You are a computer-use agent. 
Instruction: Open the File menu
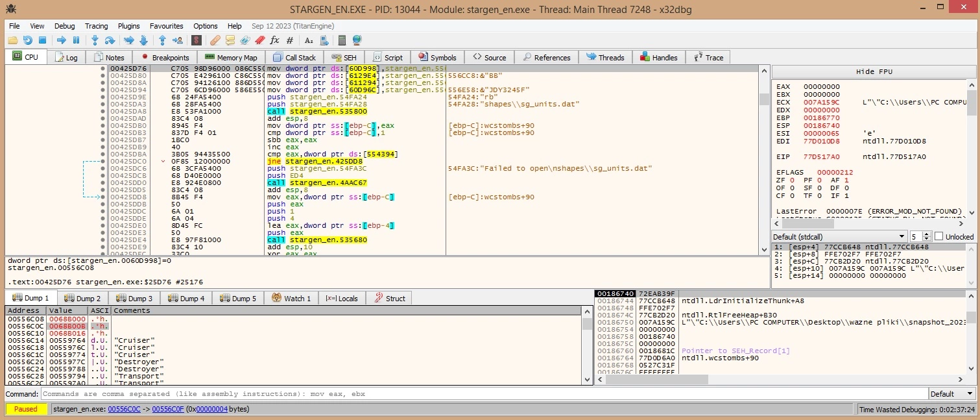coord(14,26)
